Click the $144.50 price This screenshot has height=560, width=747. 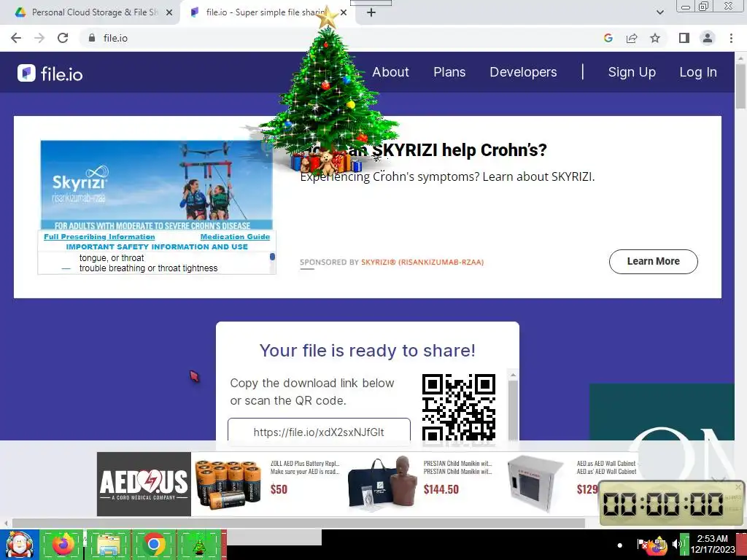[441, 489]
